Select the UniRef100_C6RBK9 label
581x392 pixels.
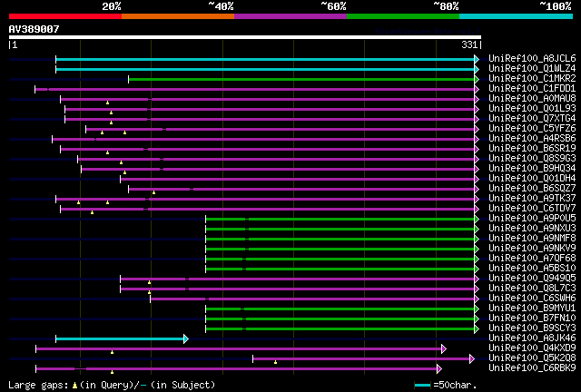(532, 368)
